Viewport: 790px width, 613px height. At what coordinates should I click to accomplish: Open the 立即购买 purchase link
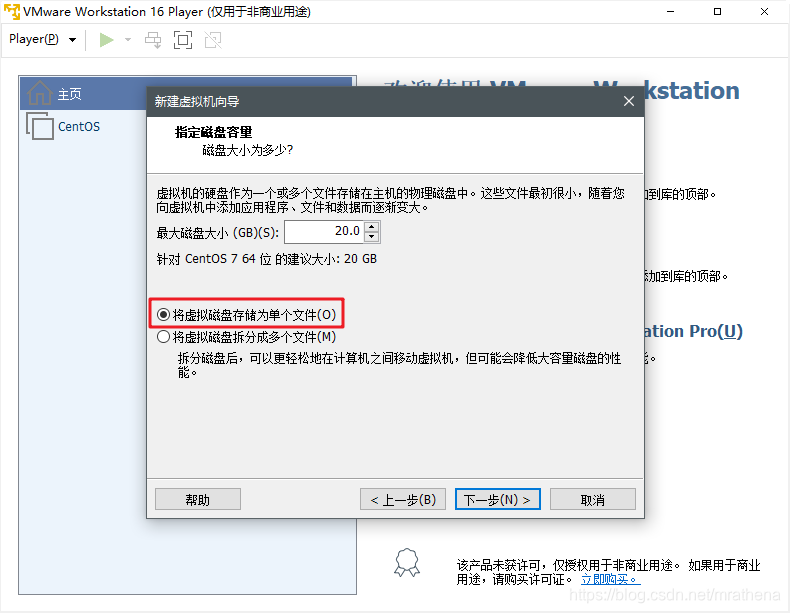click(x=610, y=579)
